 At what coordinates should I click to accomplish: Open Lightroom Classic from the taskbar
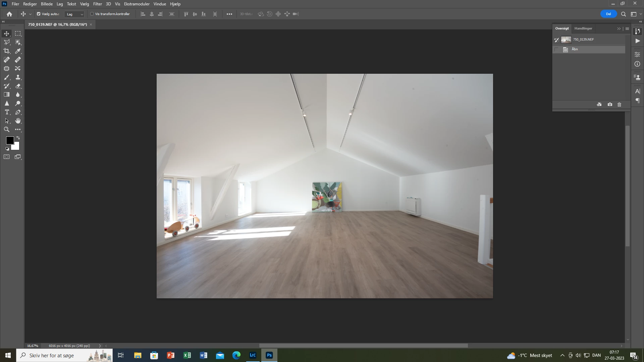253,355
